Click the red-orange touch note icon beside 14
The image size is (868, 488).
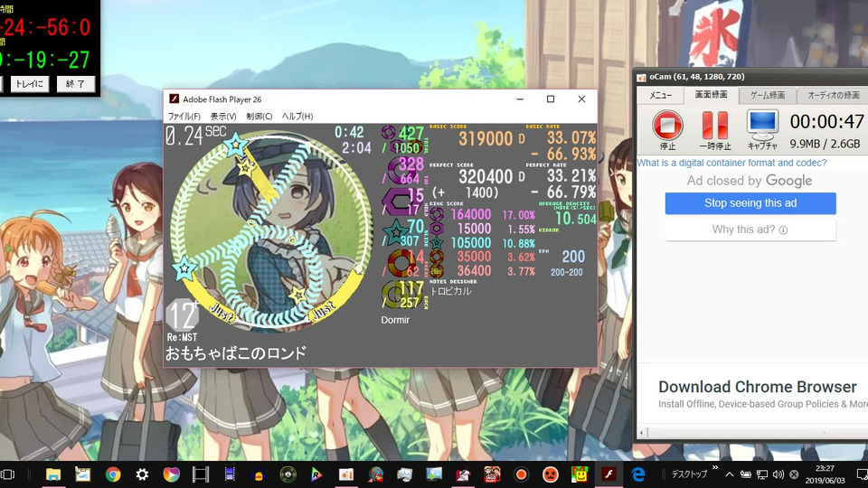tap(401, 263)
